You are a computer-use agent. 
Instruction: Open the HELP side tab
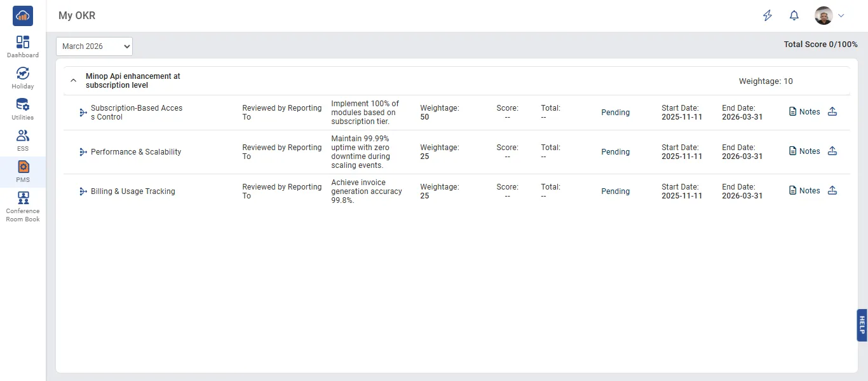pos(862,325)
